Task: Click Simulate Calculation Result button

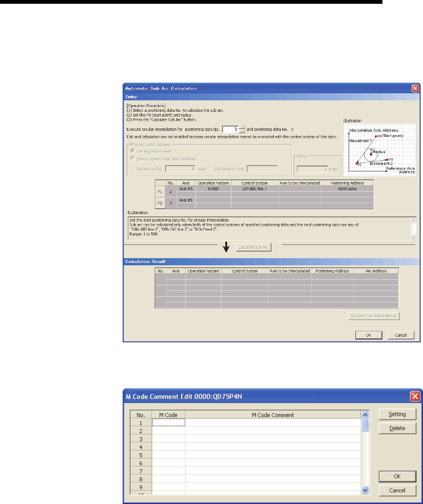Action: click(374, 316)
